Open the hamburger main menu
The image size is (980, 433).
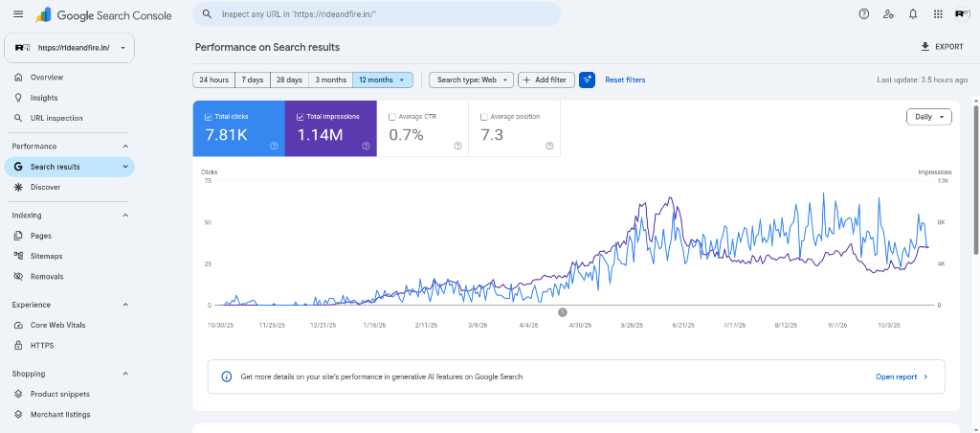[18, 13]
